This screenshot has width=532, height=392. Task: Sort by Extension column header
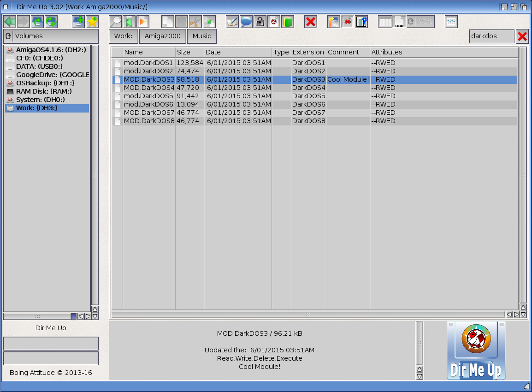coord(308,52)
